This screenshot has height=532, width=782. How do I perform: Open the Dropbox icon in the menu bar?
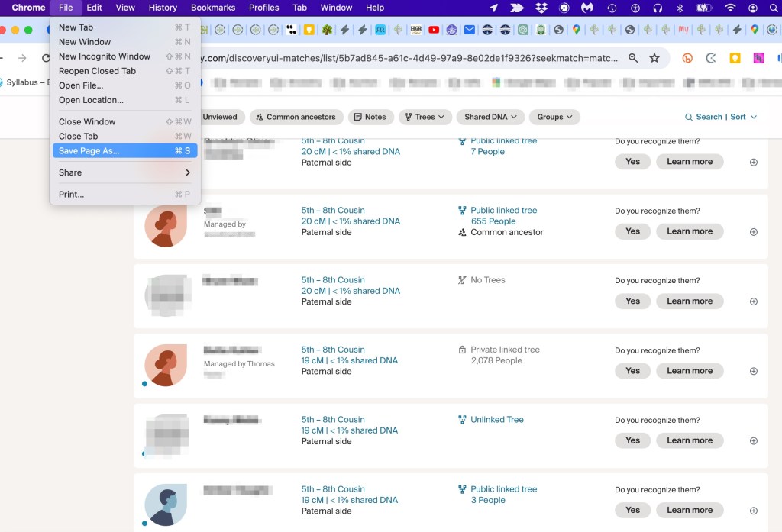(x=541, y=8)
